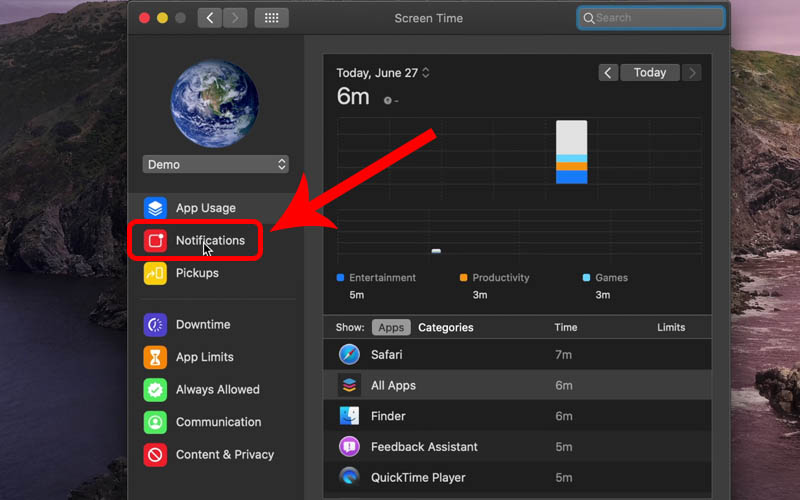This screenshot has height=500, width=800.
Task: Focus the Search field
Action: click(x=651, y=18)
